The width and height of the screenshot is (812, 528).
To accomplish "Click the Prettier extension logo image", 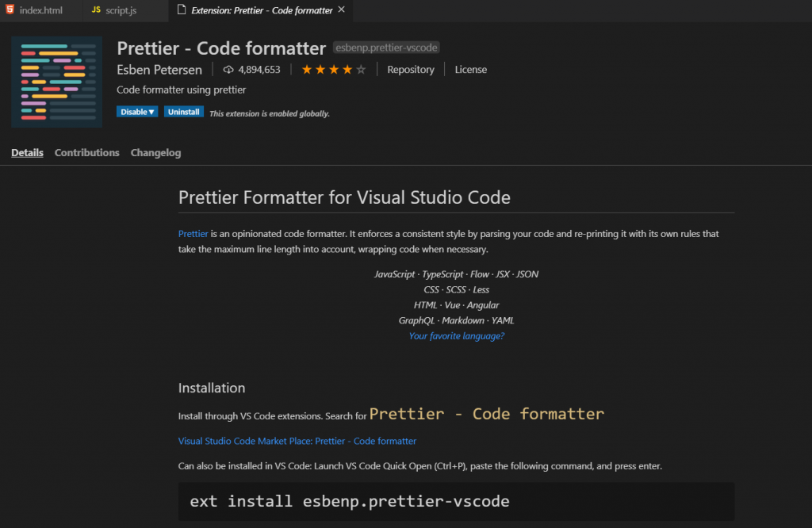I will [x=57, y=82].
